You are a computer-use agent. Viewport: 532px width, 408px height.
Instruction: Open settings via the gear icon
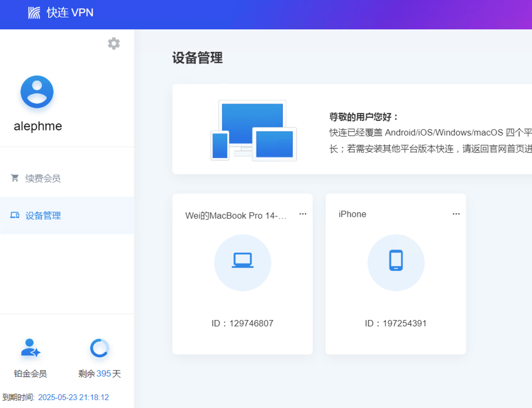[114, 43]
